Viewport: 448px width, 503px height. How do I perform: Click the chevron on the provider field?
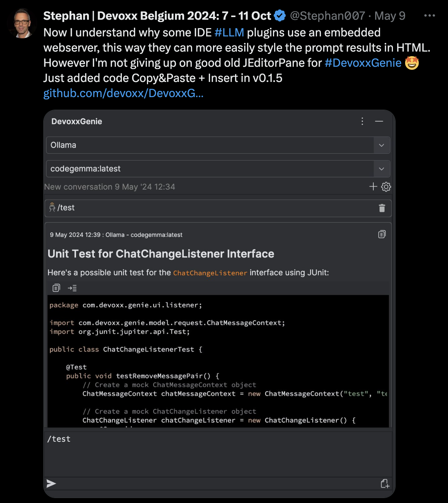pyautogui.click(x=381, y=145)
